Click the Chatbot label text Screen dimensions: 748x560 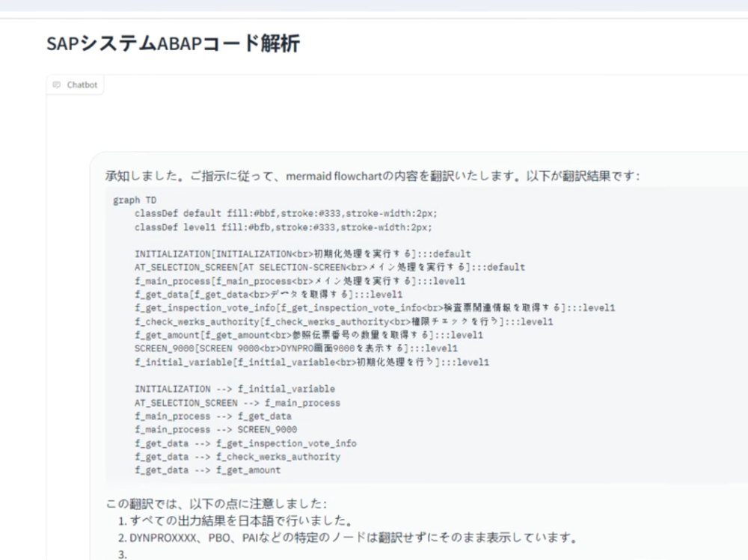tap(82, 85)
